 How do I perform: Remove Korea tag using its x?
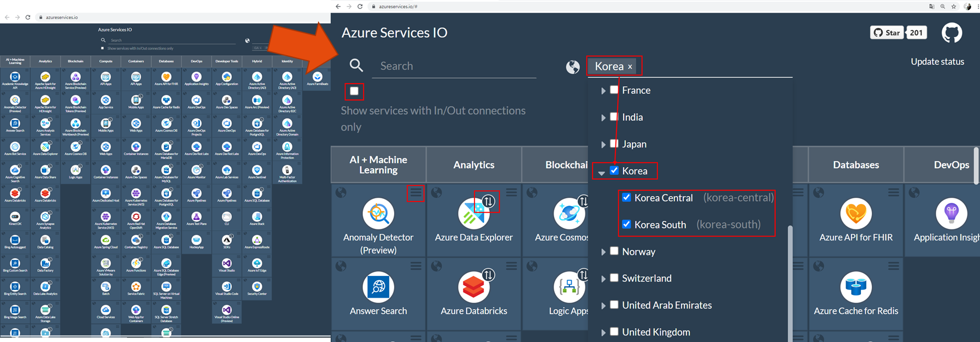click(630, 67)
